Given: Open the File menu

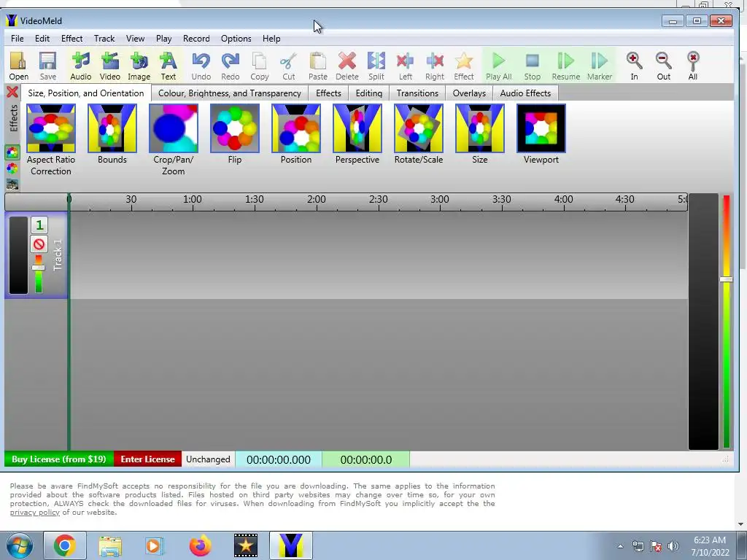Looking at the screenshot, I should [x=18, y=39].
